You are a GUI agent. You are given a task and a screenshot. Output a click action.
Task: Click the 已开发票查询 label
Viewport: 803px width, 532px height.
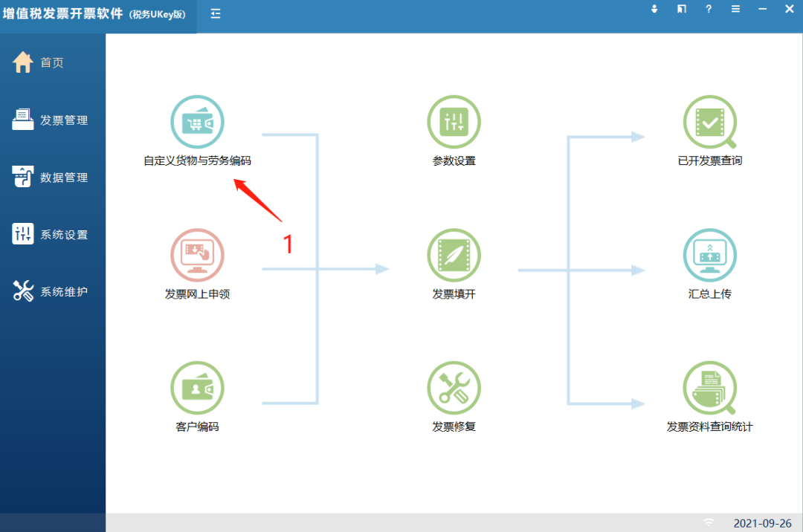[710, 160]
